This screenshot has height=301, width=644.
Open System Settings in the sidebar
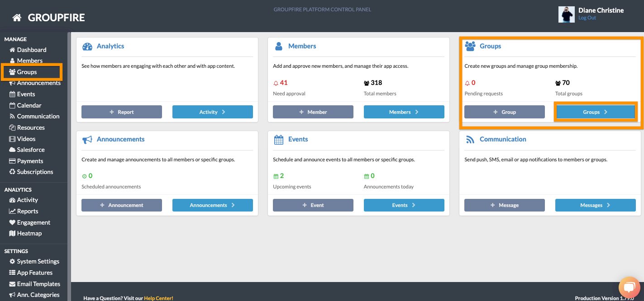[x=34, y=261]
